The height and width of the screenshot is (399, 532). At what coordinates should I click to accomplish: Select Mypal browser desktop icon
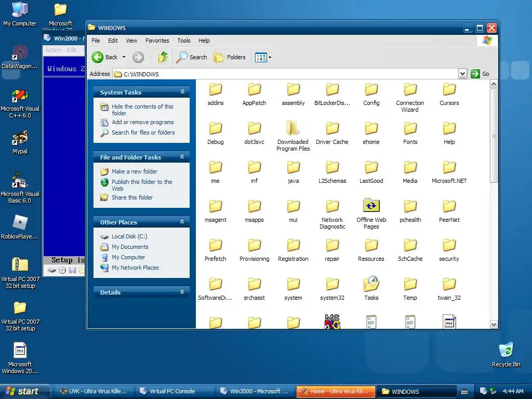[20, 142]
